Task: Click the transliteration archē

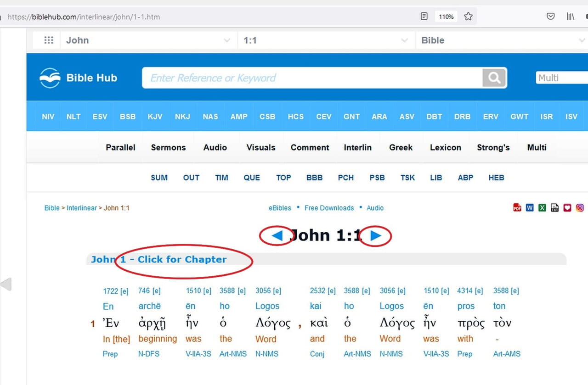Action: coord(149,306)
